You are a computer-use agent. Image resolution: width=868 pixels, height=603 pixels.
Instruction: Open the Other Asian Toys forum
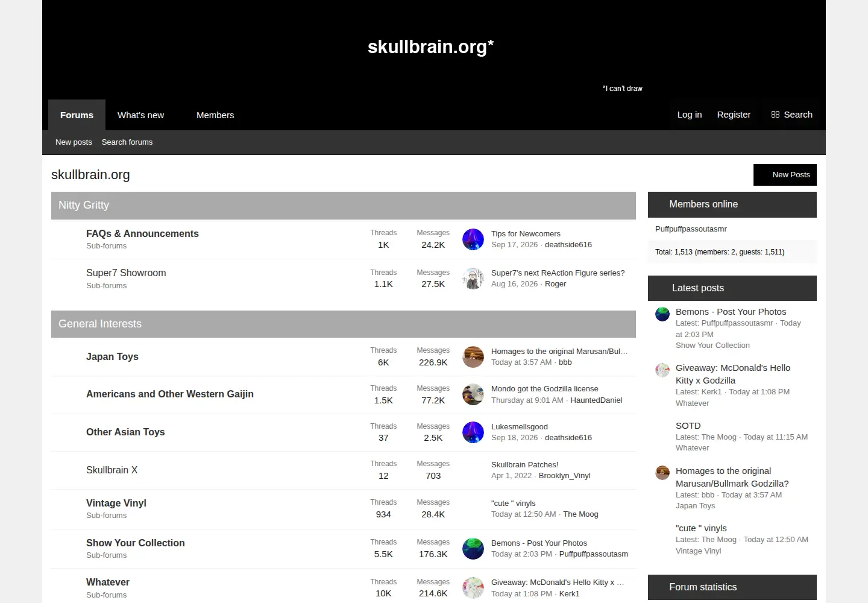point(125,432)
